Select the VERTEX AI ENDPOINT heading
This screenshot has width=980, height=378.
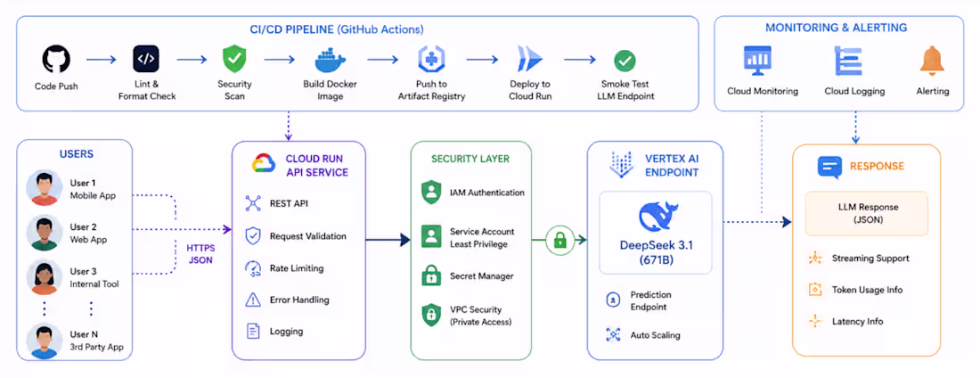[x=671, y=165]
